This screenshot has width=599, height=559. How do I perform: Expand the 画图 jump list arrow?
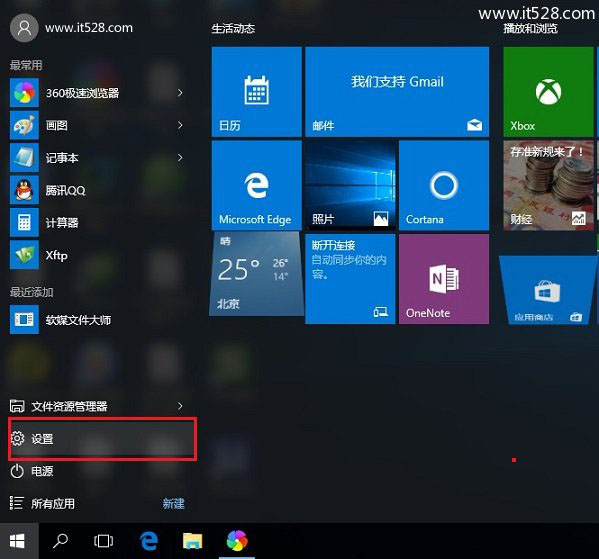(x=180, y=125)
